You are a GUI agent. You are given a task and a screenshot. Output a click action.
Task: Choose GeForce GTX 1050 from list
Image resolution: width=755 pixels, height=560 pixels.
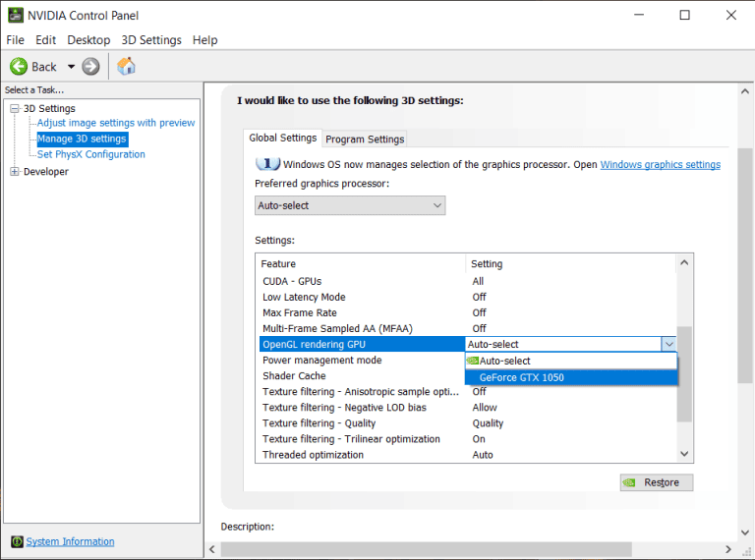pyautogui.click(x=521, y=377)
